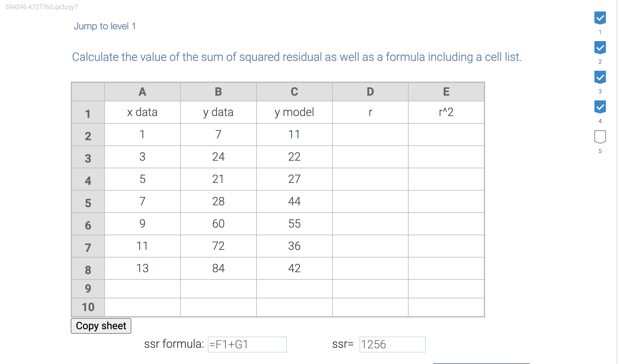
Task: Click cell A2 containing 1
Action: (x=142, y=135)
